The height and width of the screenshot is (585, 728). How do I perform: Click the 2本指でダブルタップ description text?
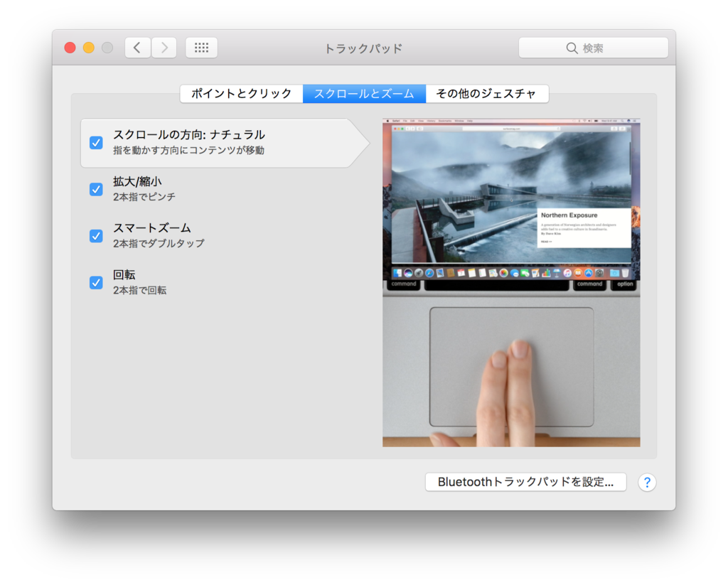tap(159, 243)
